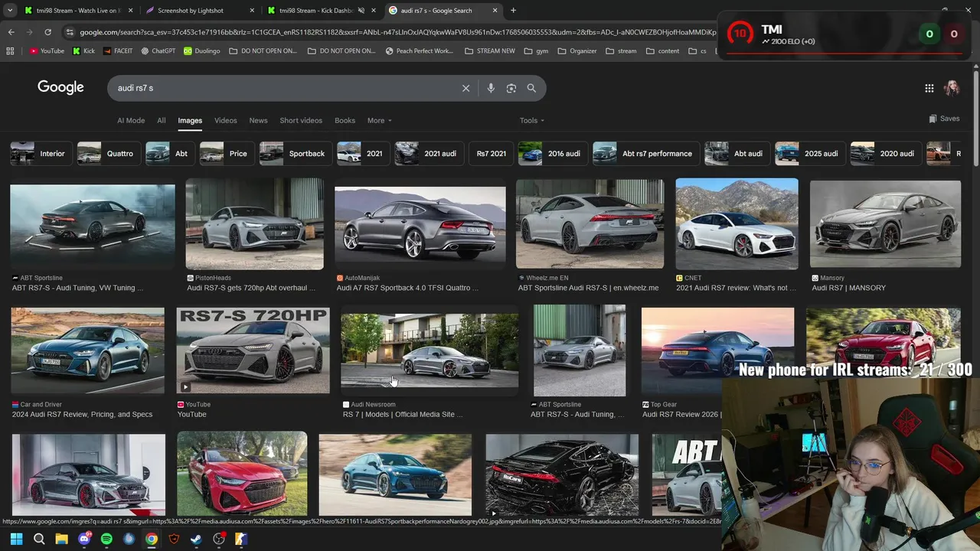
Task: Select the Books results tab
Action: click(345, 120)
